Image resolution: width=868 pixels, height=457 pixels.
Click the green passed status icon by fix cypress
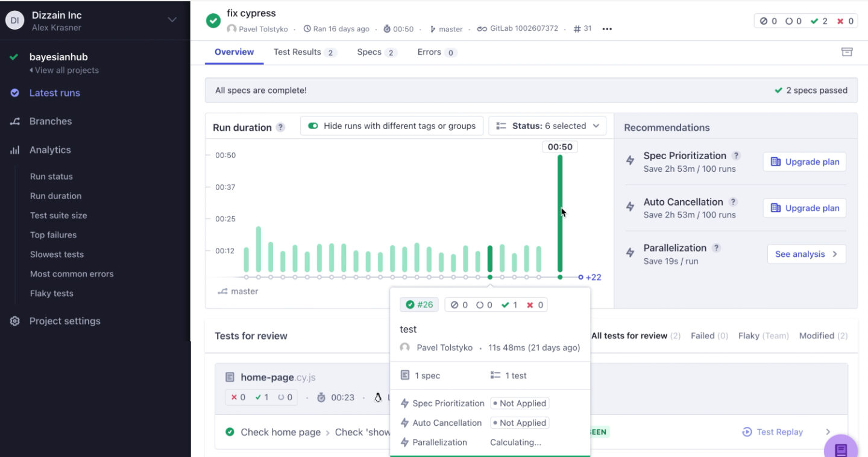point(213,20)
